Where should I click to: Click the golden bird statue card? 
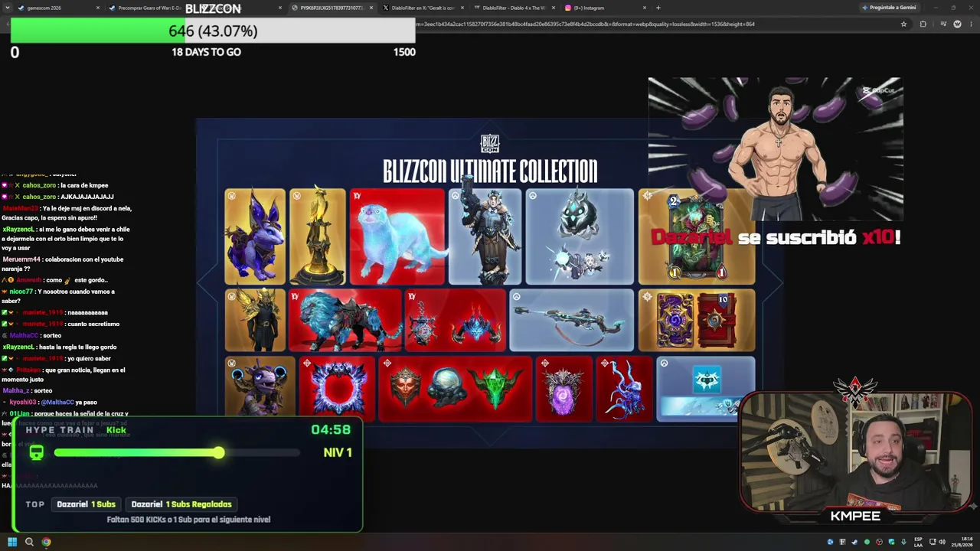coord(318,236)
